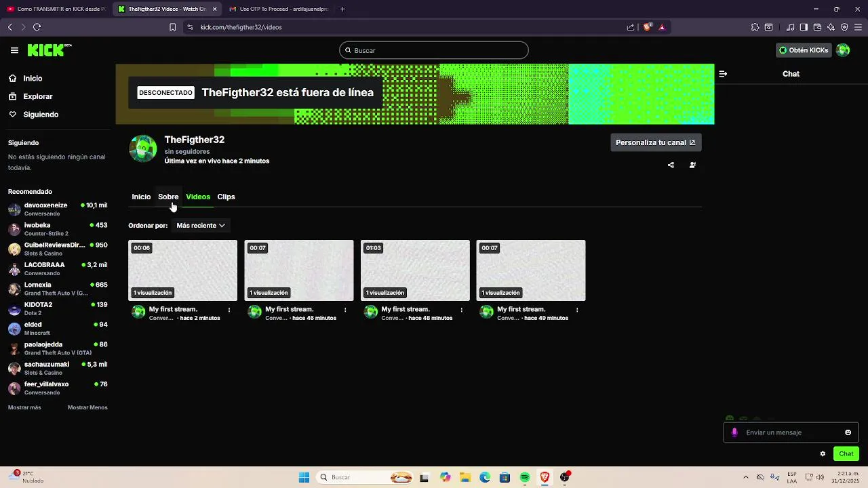Click the user icon beside the share icon
Screen dimensions: 868x488
692,165
